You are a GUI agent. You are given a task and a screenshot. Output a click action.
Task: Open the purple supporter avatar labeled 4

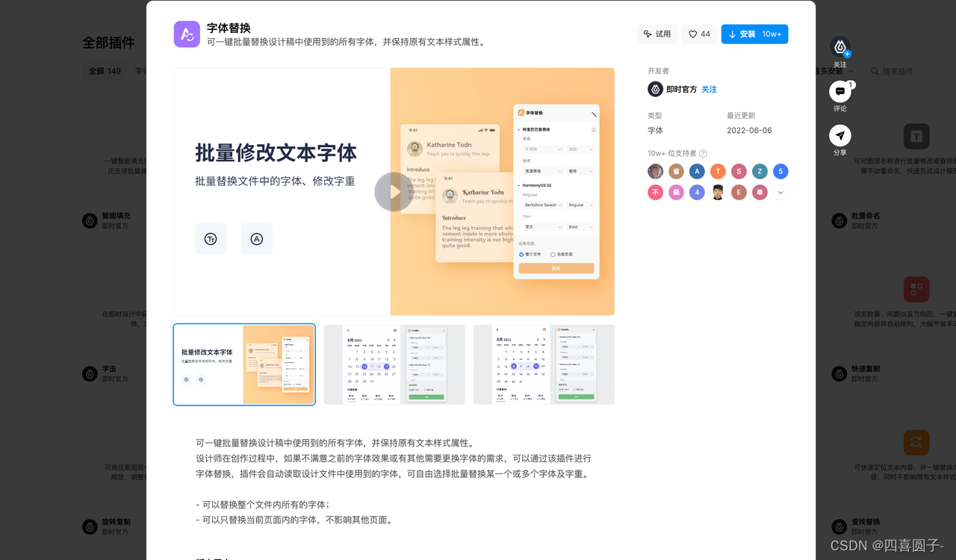pos(697,193)
